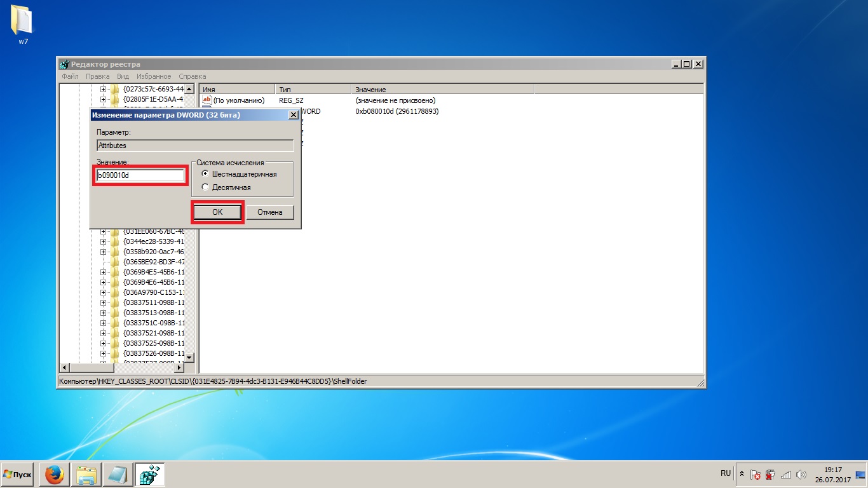Click (значение не присвоено) text
The height and width of the screenshot is (488, 868).
395,100
